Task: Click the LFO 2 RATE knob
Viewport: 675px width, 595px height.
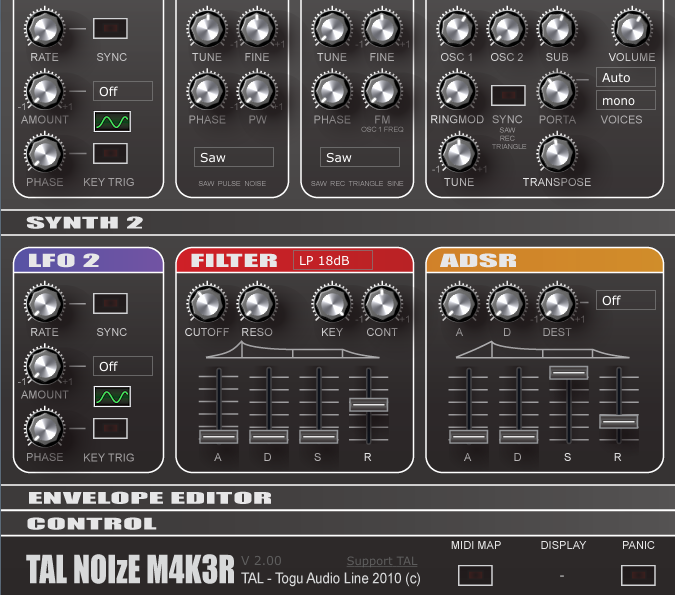Action: pos(44,304)
